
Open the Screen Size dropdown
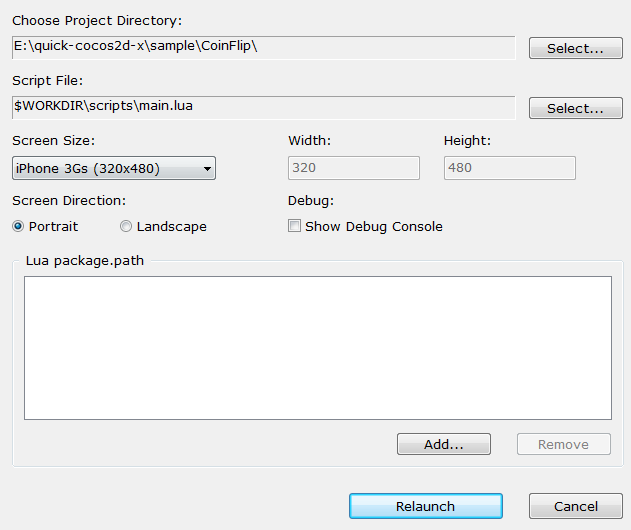114,168
